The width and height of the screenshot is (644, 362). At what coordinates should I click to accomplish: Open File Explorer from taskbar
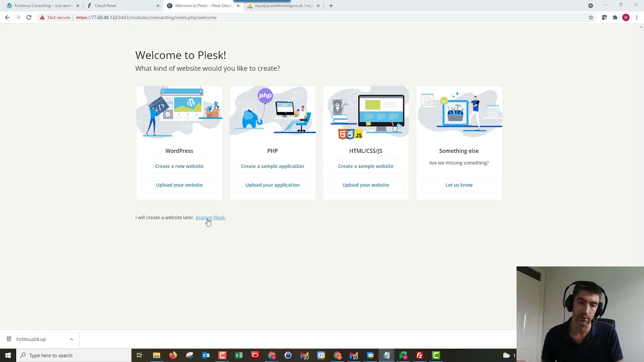point(156,355)
